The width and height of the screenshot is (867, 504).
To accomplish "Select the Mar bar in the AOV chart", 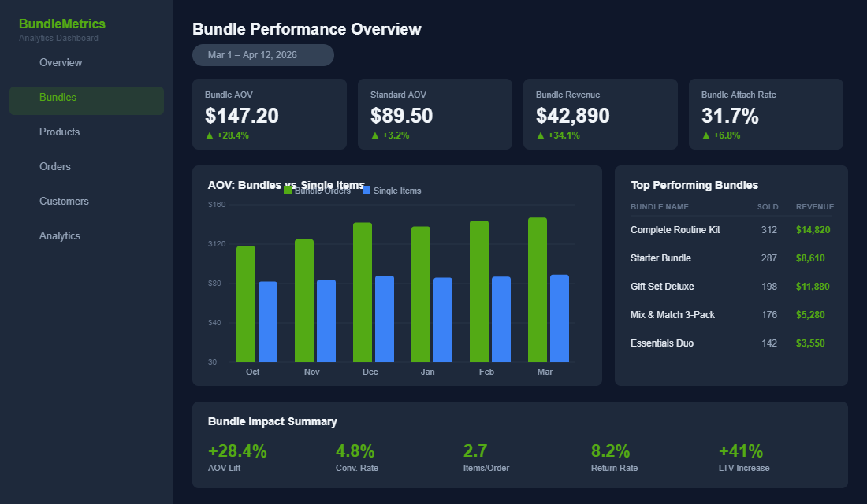I will coord(539,291).
